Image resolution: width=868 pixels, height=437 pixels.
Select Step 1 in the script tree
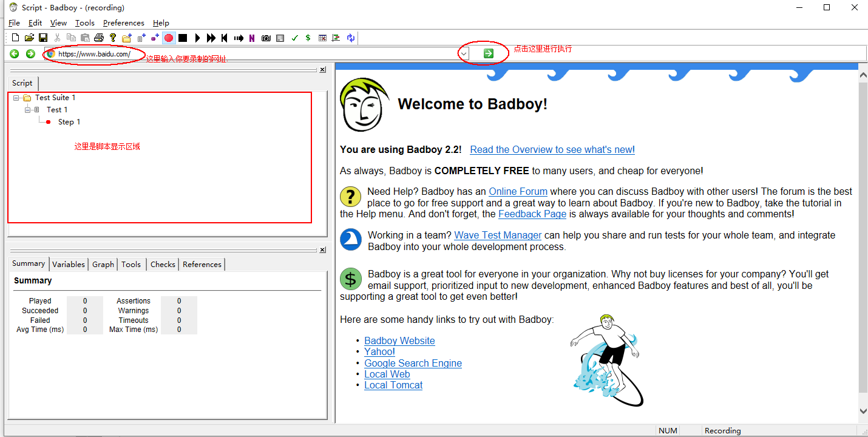(69, 121)
